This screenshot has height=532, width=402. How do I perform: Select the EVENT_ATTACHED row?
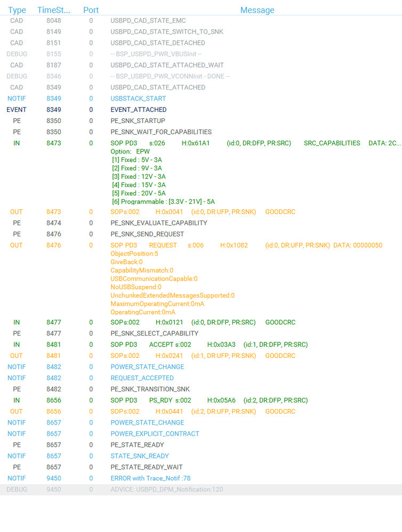(x=201, y=110)
